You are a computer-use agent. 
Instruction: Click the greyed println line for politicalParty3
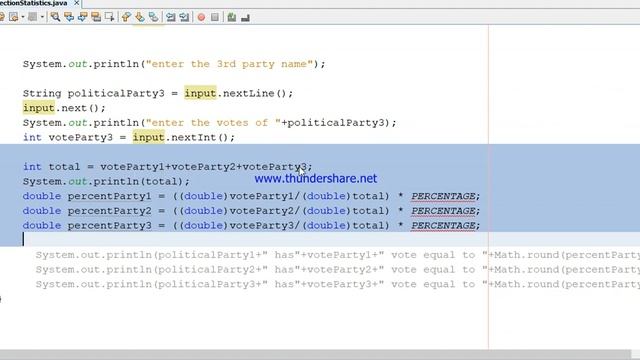(338, 284)
